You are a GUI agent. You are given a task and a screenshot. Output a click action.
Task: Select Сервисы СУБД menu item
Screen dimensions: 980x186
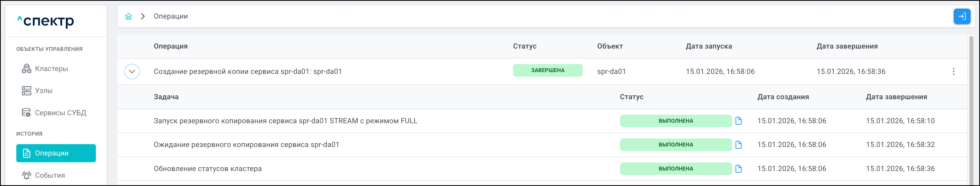point(60,113)
